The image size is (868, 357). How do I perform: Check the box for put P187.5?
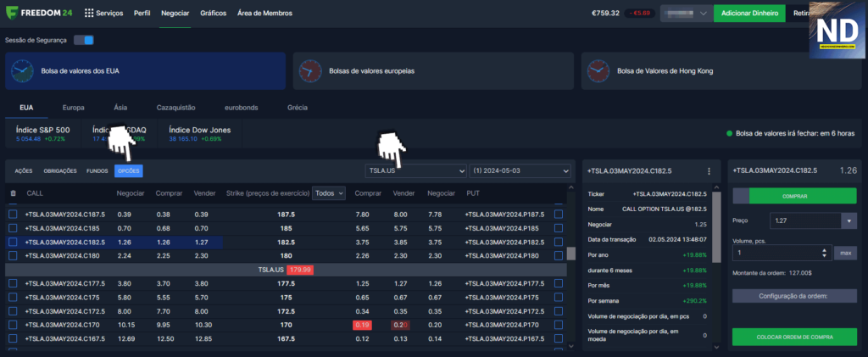pyautogui.click(x=559, y=215)
